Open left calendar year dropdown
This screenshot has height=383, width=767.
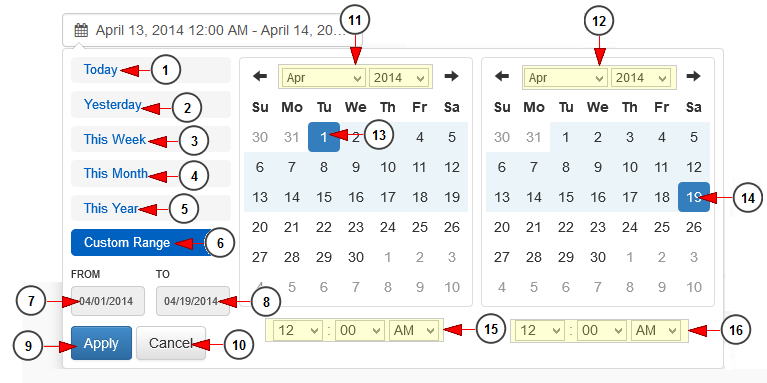click(399, 77)
